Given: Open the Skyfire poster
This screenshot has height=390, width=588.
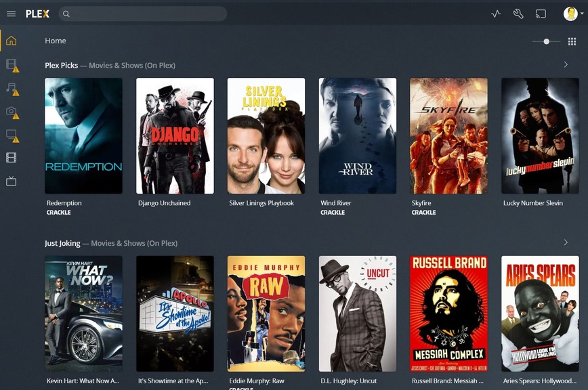Looking at the screenshot, I should (x=449, y=135).
